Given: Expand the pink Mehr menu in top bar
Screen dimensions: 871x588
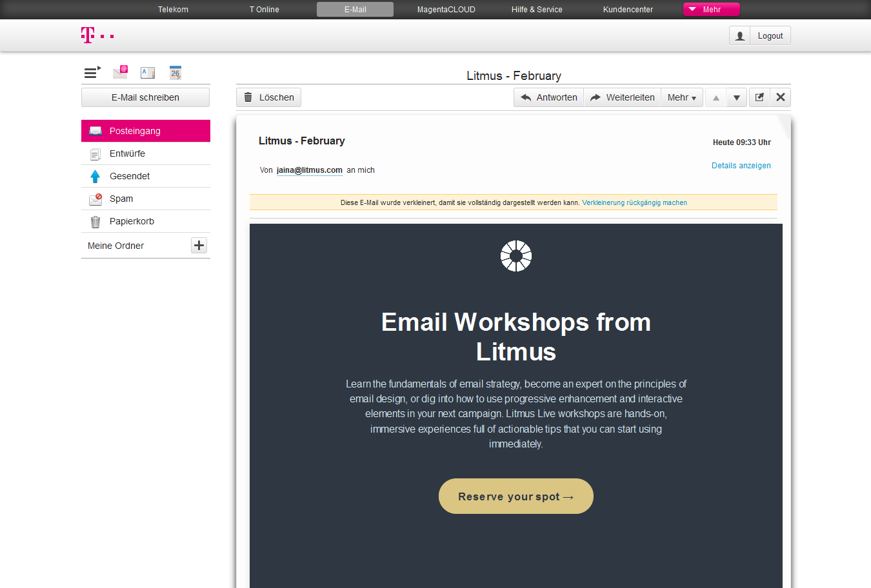Looking at the screenshot, I should click(x=712, y=10).
